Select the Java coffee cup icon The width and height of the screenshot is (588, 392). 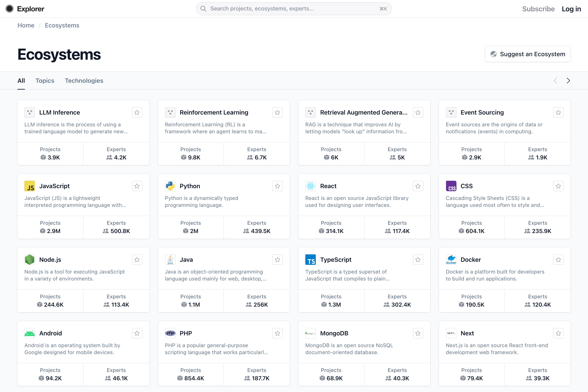tap(170, 260)
